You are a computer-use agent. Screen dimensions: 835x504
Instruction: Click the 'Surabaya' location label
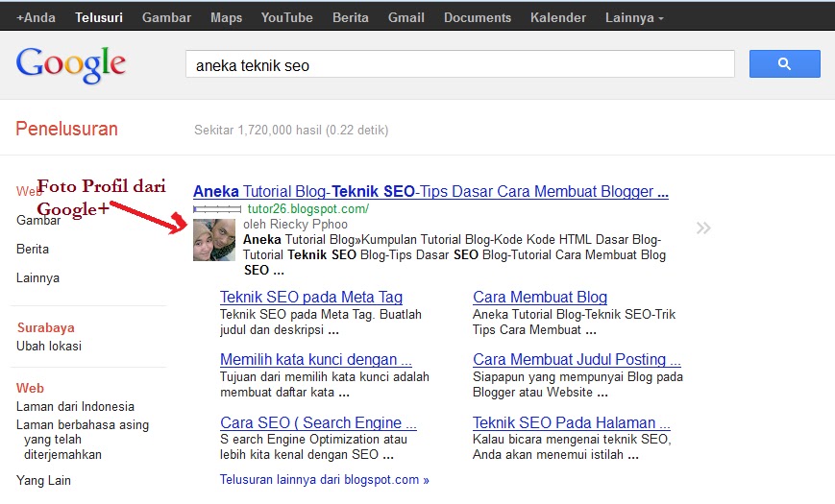point(46,327)
